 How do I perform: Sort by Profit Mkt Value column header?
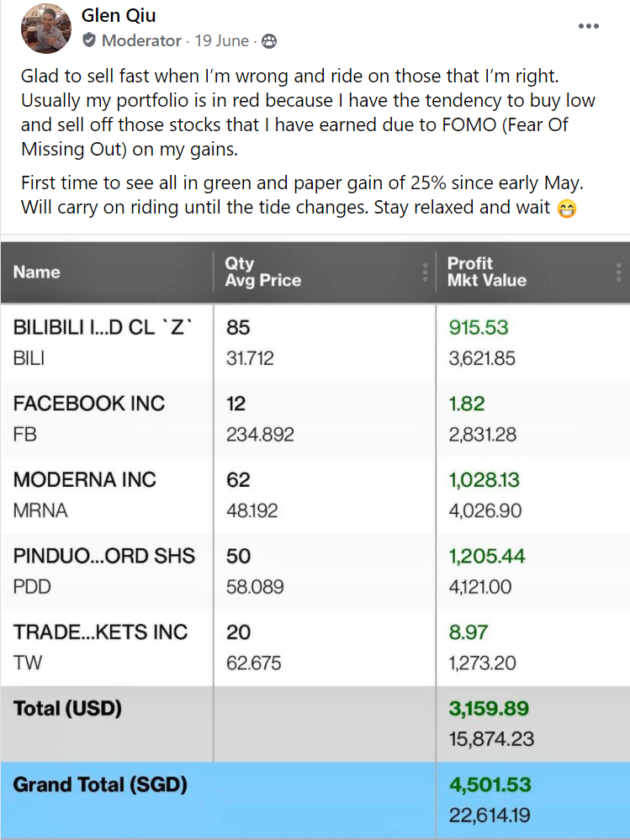(486, 272)
